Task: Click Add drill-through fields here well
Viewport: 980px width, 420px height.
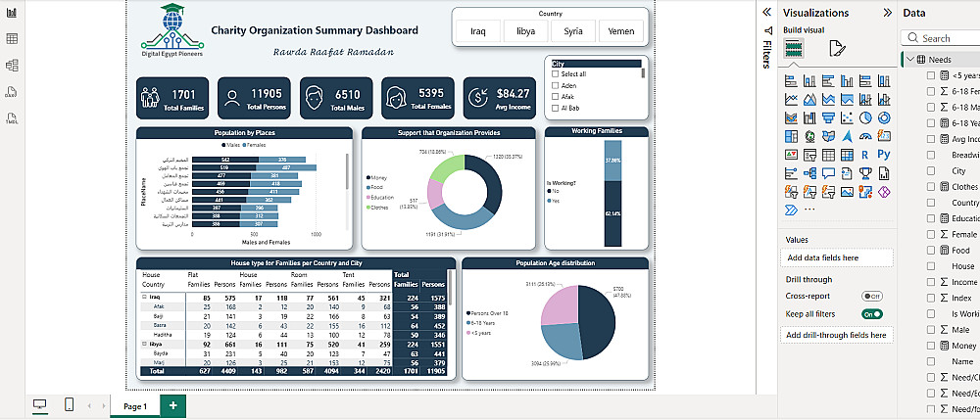Action: [x=836, y=335]
